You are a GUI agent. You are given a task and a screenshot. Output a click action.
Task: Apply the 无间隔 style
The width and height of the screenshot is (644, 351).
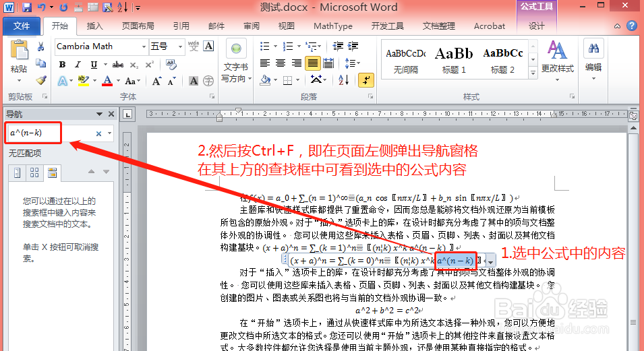(x=406, y=61)
